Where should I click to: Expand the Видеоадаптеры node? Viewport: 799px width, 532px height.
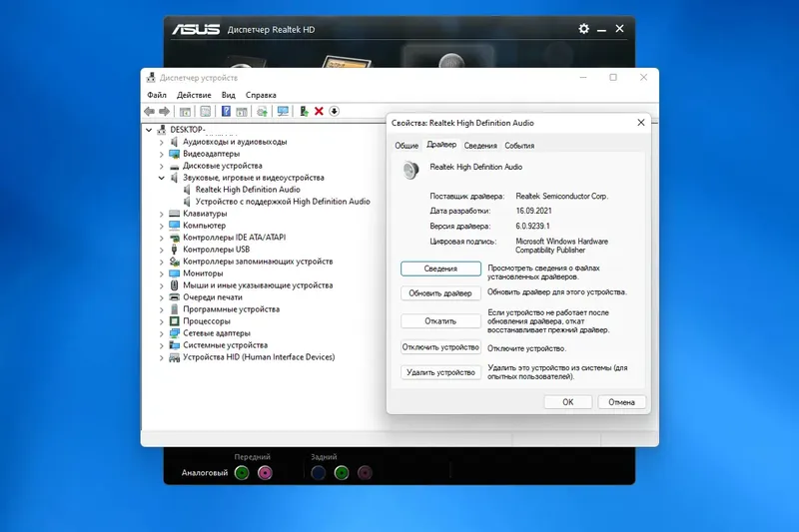162,154
